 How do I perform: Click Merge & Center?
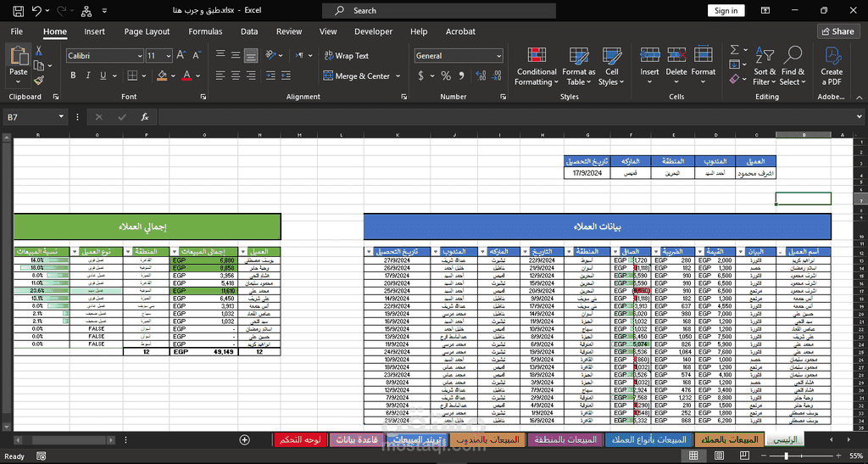click(x=357, y=75)
